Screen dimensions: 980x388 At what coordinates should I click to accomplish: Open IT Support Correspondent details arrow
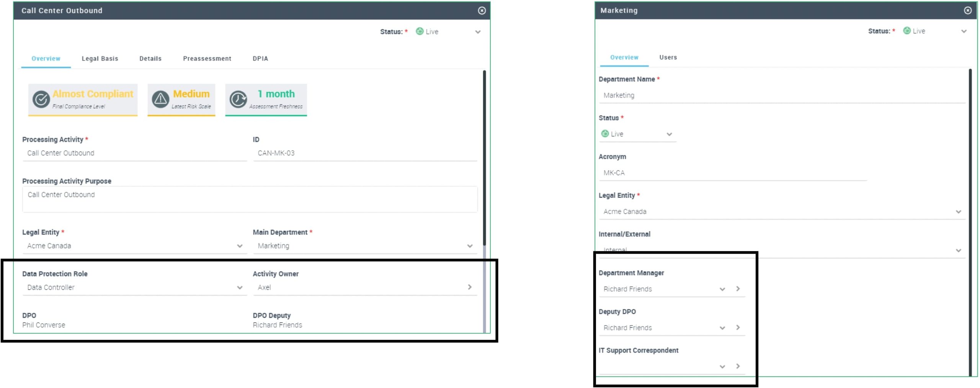pos(738,366)
